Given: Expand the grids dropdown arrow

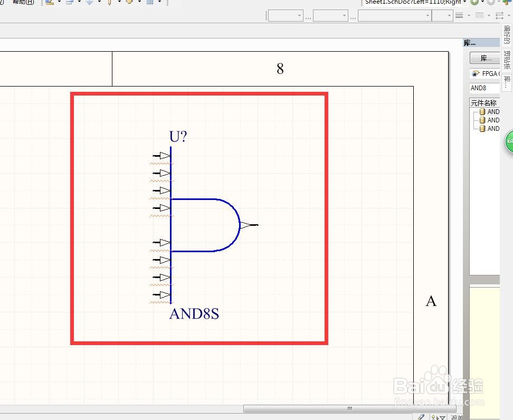Looking at the screenshot, I should pos(160,2).
